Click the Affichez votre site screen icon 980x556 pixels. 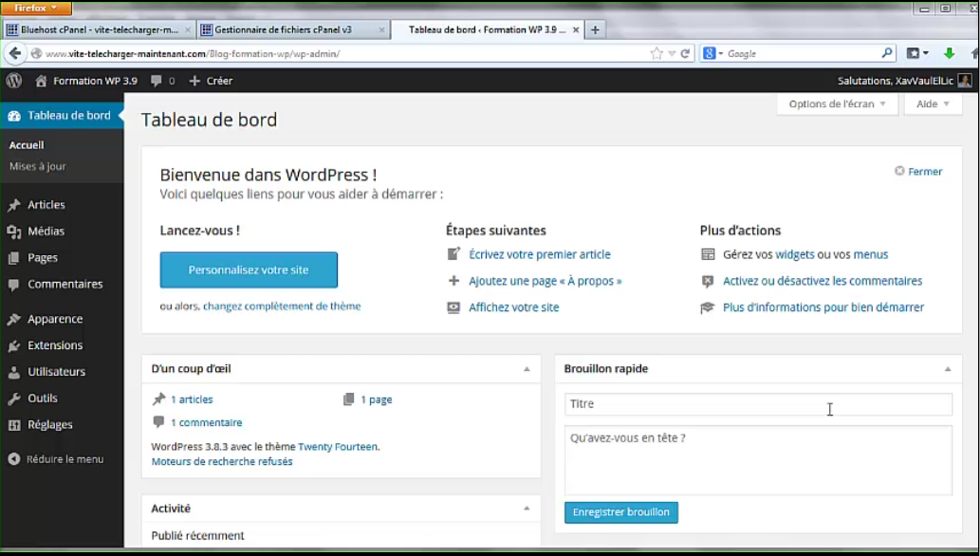point(453,307)
